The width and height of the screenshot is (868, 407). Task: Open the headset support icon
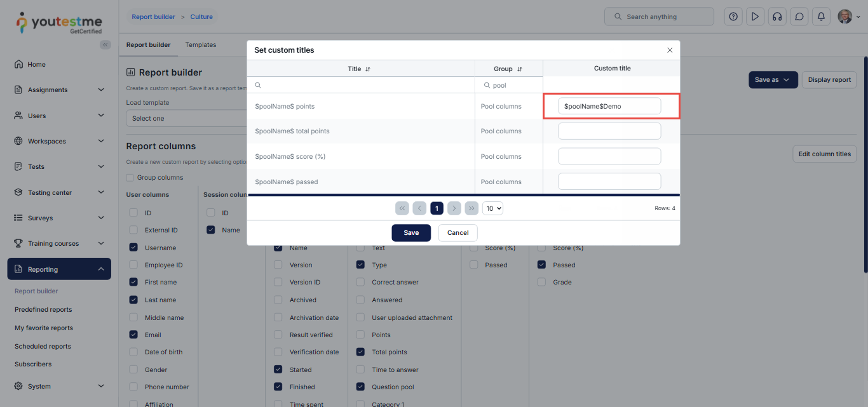(x=776, y=17)
